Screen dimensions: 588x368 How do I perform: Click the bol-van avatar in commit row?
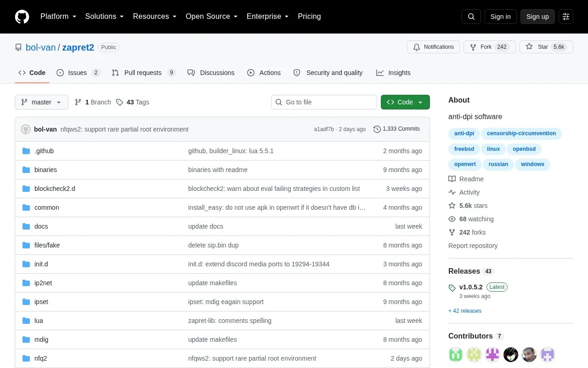(26, 129)
